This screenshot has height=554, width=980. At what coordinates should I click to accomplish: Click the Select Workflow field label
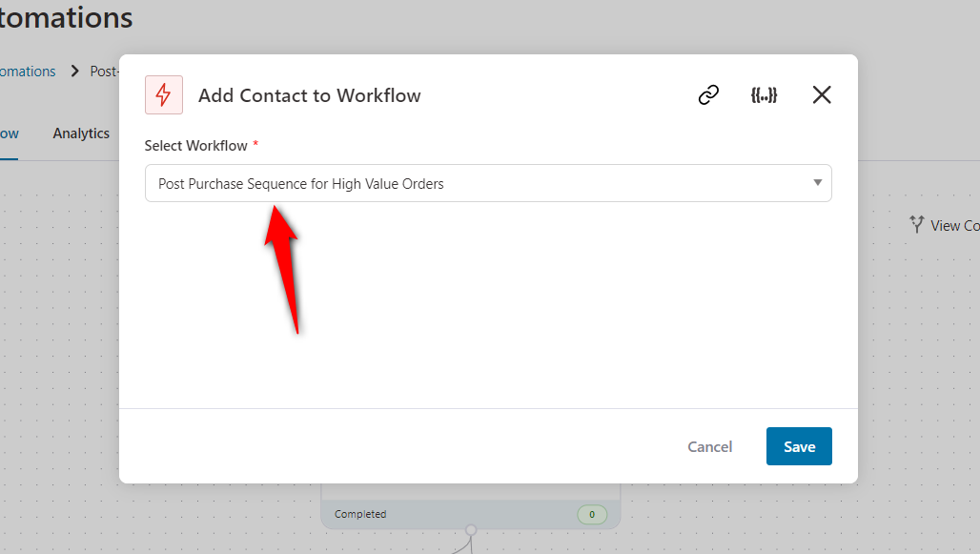click(x=195, y=146)
